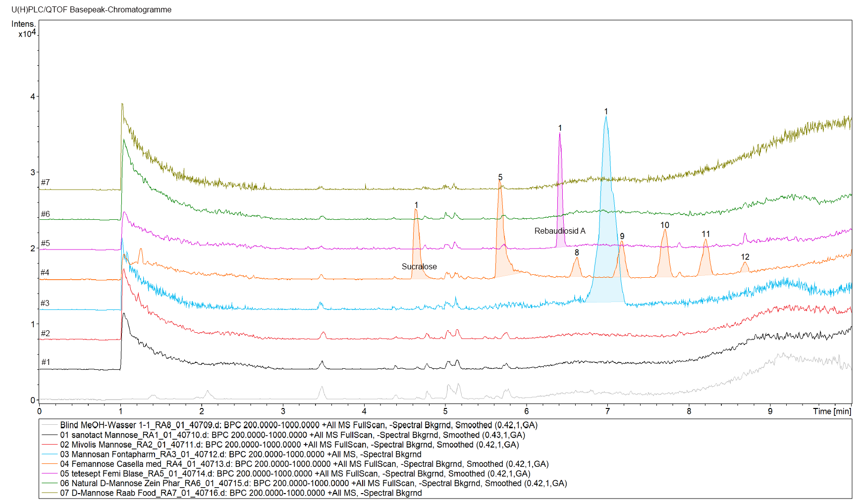
Task: Click the Blind MeOH-Wasser legend entry
Action: click(x=298, y=425)
